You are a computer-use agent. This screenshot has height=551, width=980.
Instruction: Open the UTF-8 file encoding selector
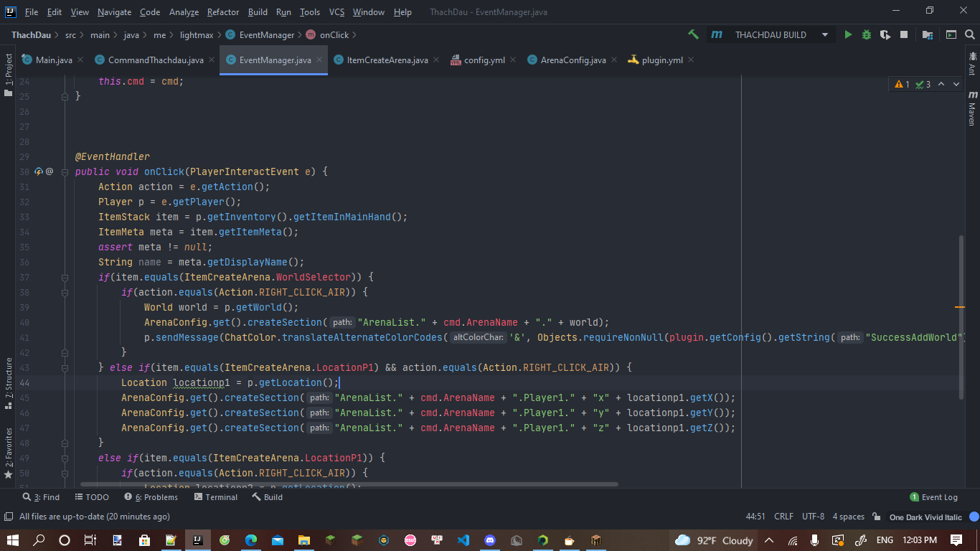pos(813,517)
